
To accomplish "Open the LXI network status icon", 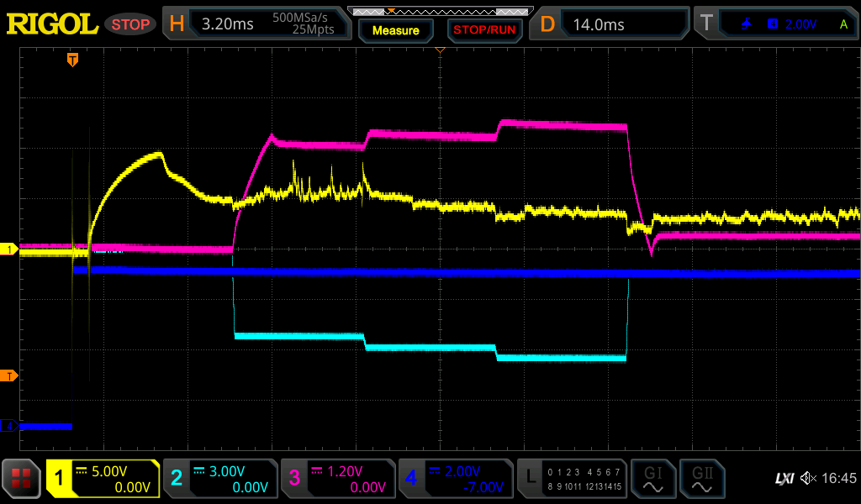I will coord(784,479).
